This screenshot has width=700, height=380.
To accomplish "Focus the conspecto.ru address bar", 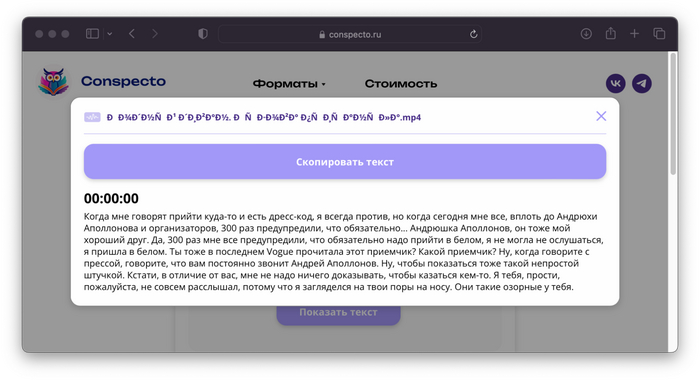I will click(350, 34).
